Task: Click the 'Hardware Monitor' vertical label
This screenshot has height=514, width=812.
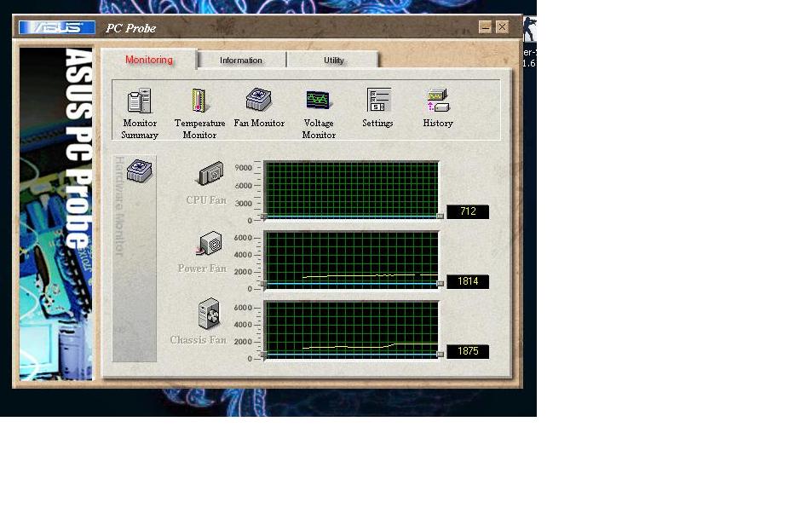Action: coord(119,206)
